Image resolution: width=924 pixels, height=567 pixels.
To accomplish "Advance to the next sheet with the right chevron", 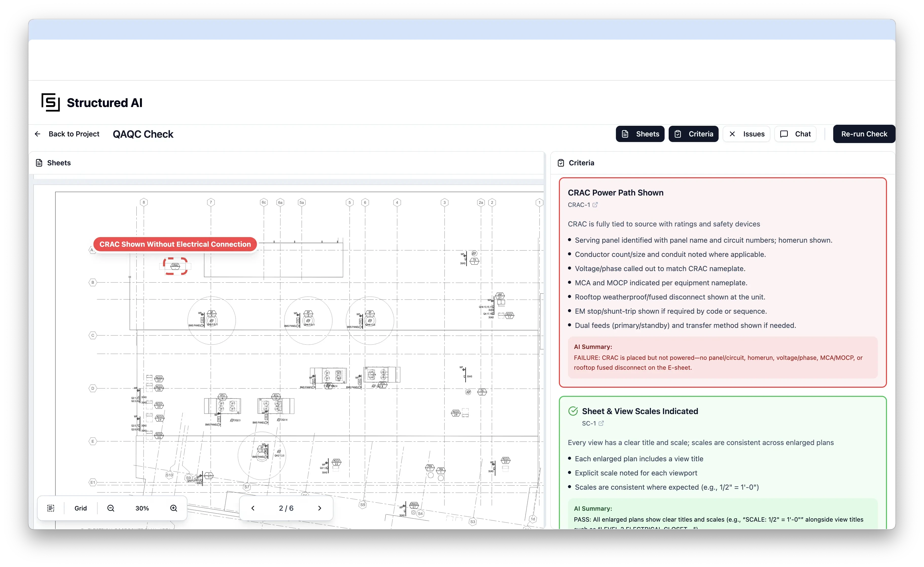I will click(x=319, y=508).
